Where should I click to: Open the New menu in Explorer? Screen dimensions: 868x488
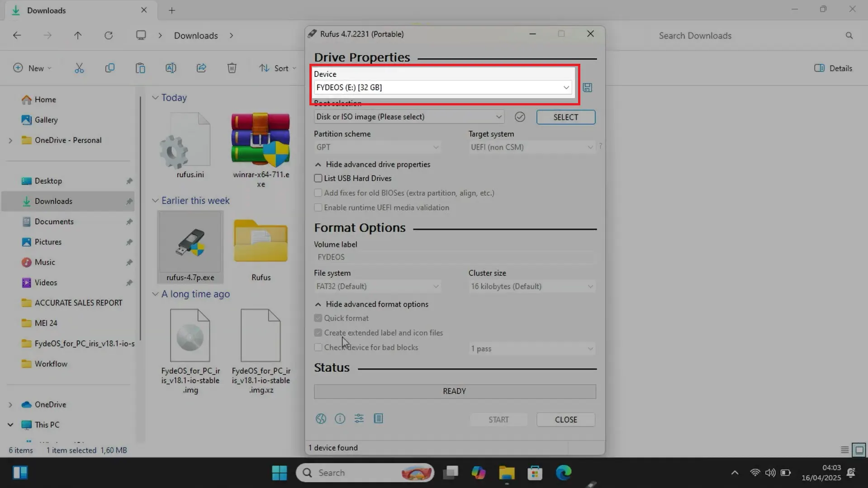(x=32, y=68)
